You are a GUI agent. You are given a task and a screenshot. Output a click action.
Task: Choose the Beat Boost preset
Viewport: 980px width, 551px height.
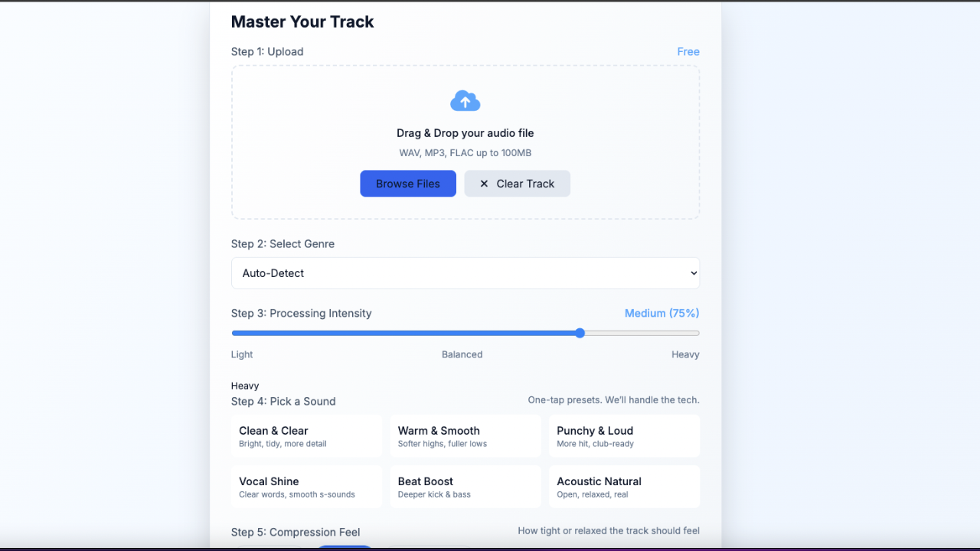465,487
